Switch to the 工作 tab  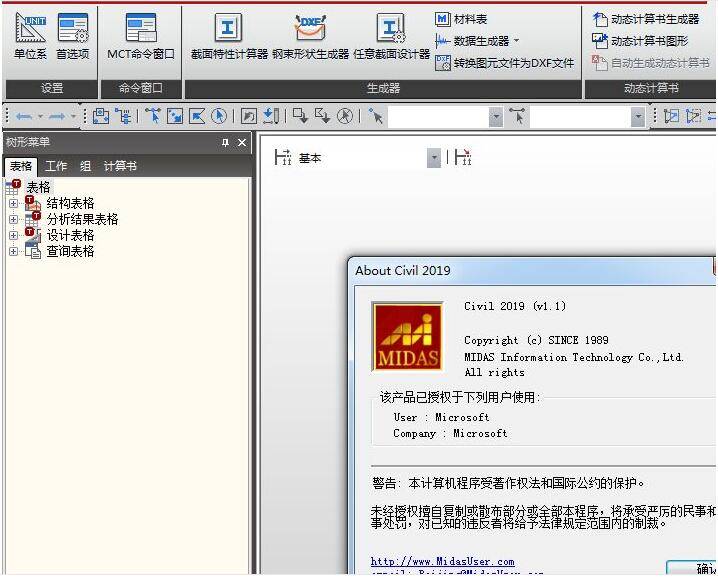point(56,166)
